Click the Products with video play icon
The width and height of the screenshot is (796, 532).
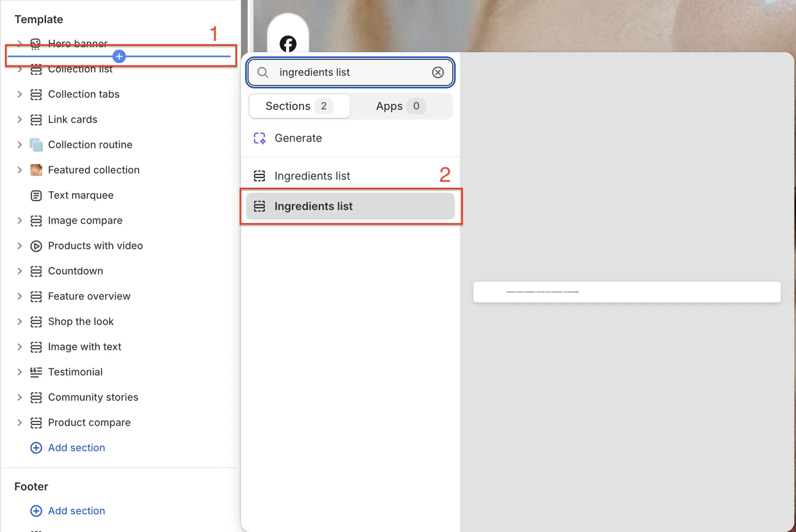point(36,246)
